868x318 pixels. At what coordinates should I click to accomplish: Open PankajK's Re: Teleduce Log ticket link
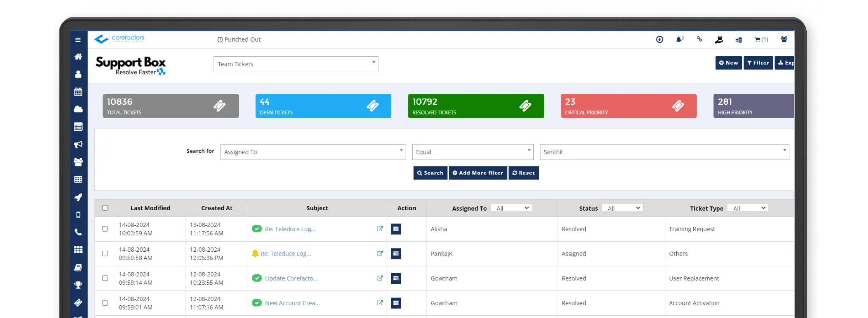point(285,254)
